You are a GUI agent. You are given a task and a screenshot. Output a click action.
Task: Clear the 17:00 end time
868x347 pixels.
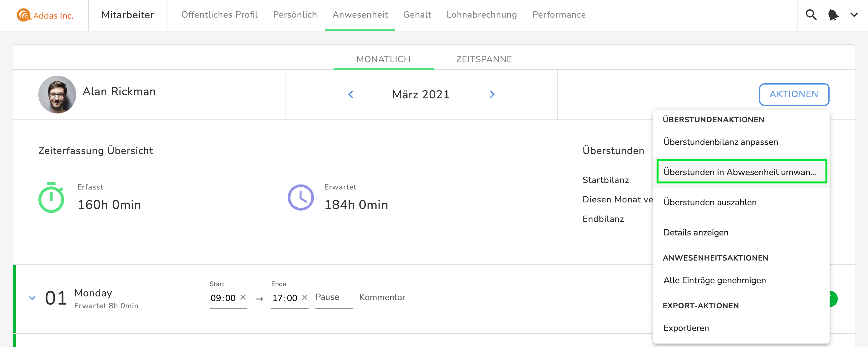(305, 298)
